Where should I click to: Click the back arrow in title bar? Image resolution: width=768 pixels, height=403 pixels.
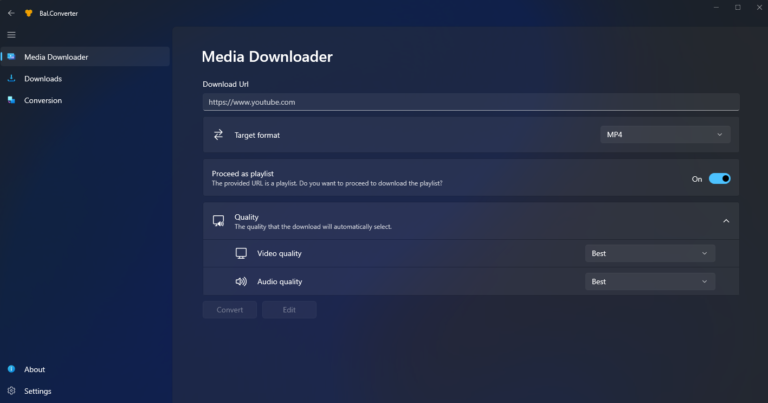[x=11, y=13]
